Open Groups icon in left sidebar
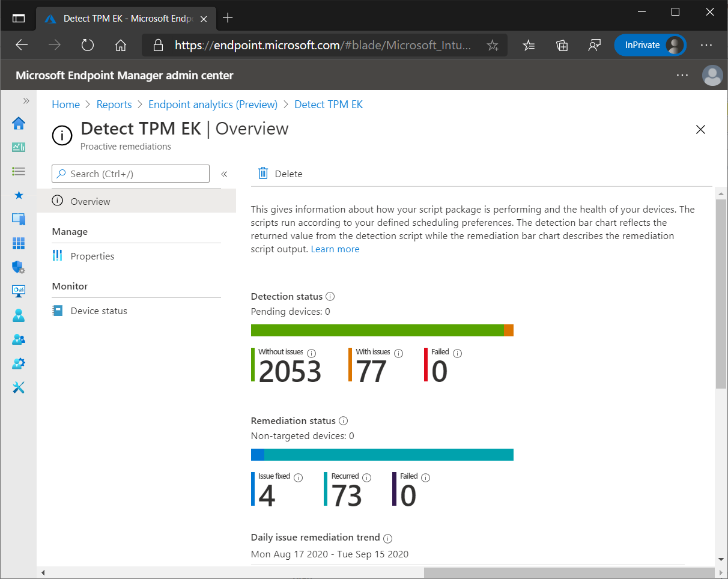The height and width of the screenshot is (579, 728). coord(19,339)
